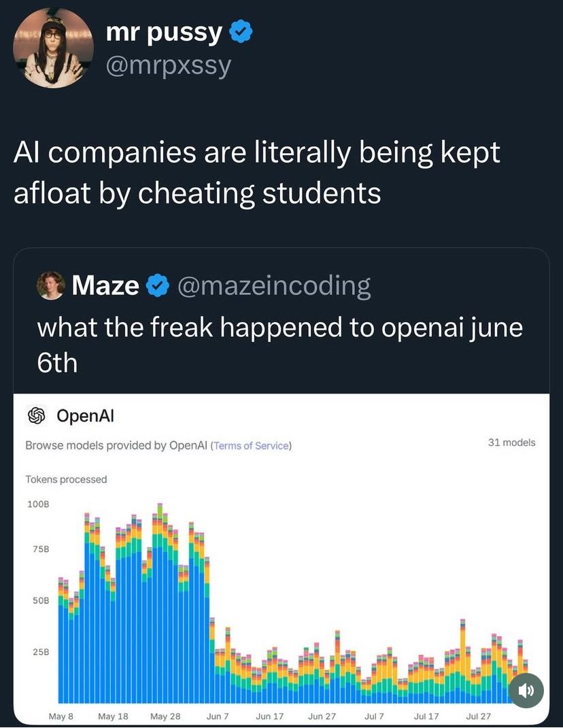Click the 31 models label

511,443
